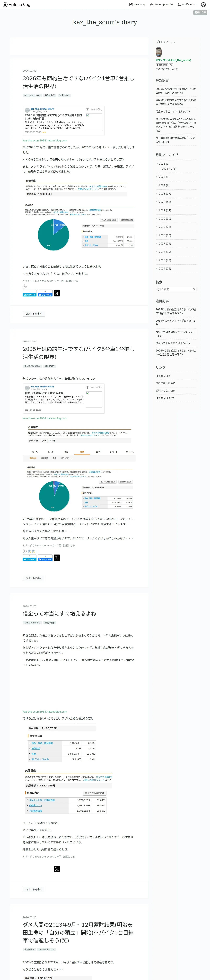Expand the 2021 arrow in monthly archive

coord(157,210)
